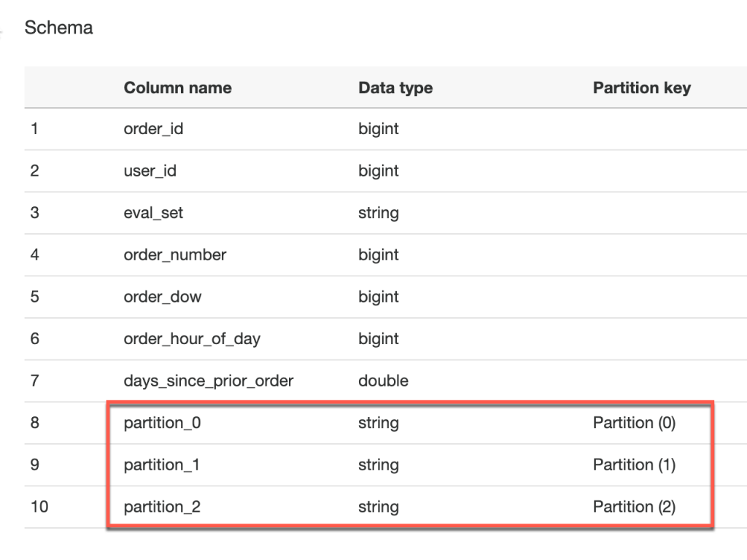The height and width of the screenshot is (560, 747).
Task: Click the Column name header
Action: click(177, 88)
